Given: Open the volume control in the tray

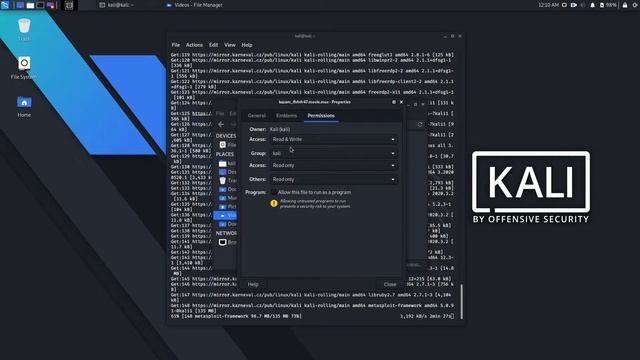Looking at the screenshot, I should tap(583, 5).
